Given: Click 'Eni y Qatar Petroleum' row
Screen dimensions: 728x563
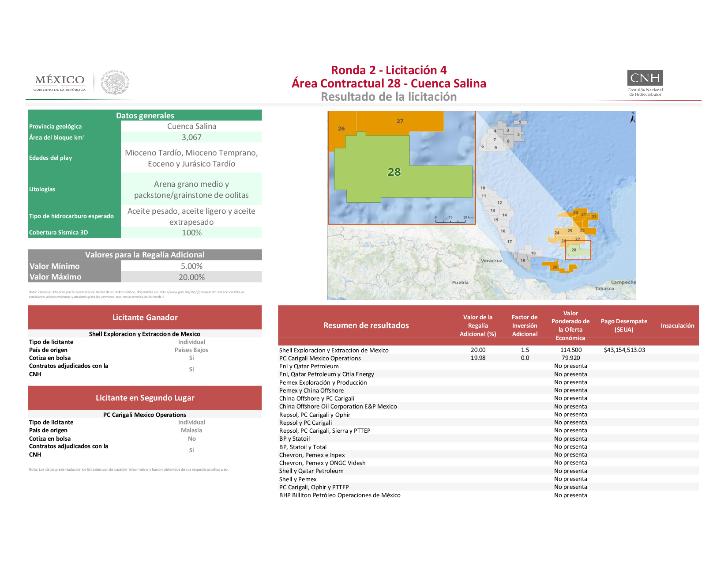Looking at the screenshot, I should point(488,366).
